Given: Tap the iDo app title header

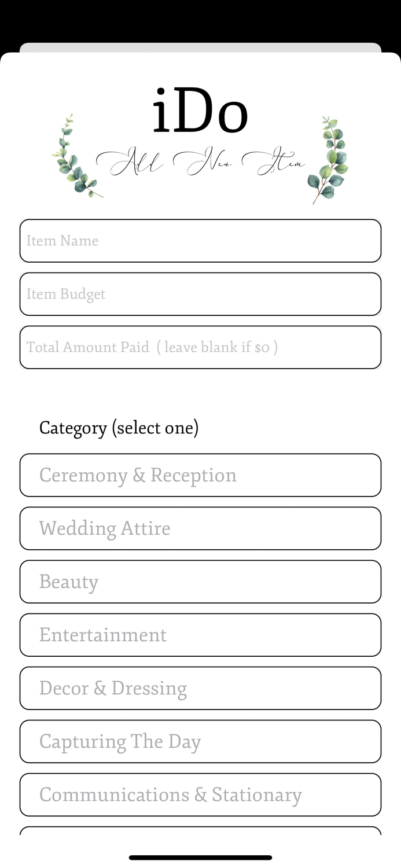Looking at the screenshot, I should click(x=200, y=111).
